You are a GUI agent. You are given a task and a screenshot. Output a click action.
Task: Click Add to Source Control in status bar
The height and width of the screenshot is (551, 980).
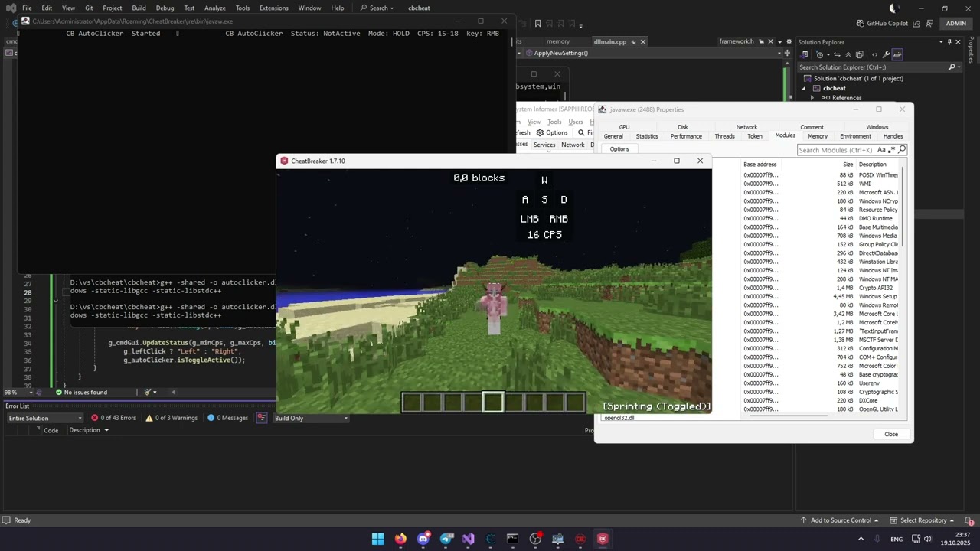click(840, 520)
